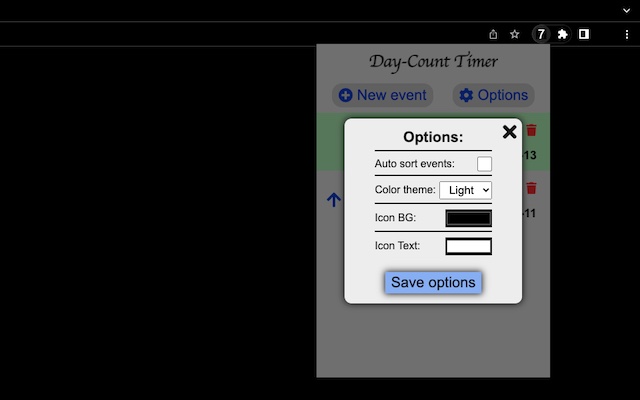Click the share page icon
Image resolution: width=640 pixels, height=400 pixels.
pos(493,34)
